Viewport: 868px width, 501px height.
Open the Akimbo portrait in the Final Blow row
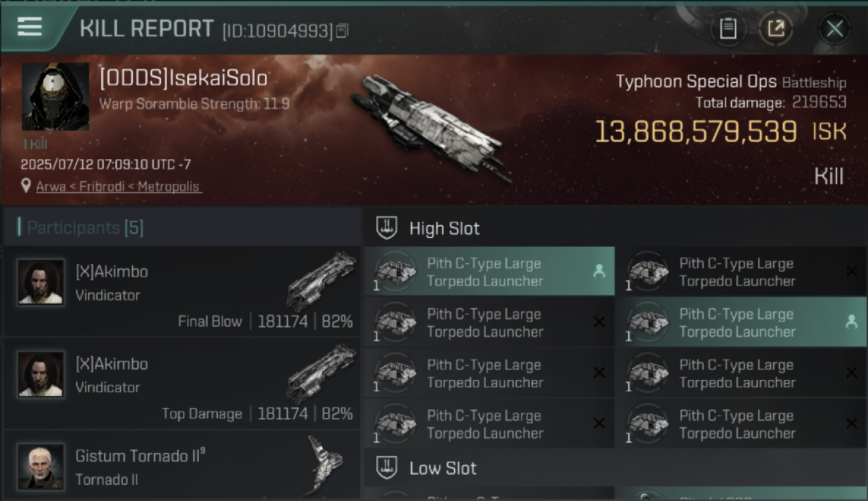[41, 282]
